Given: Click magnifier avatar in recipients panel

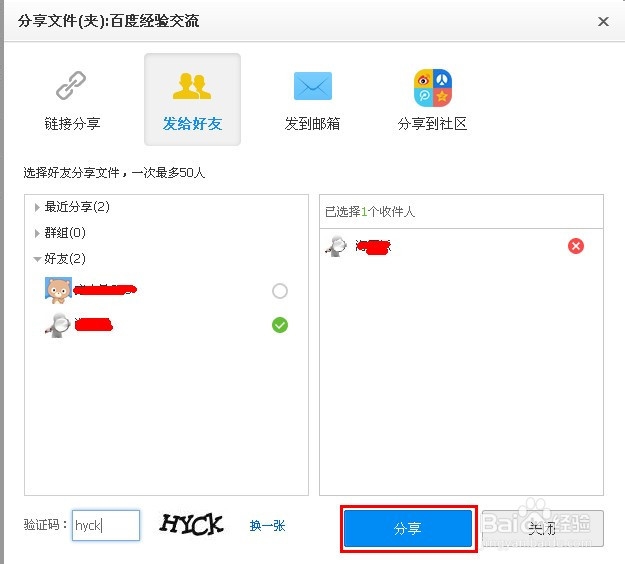Looking at the screenshot, I should [x=336, y=246].
